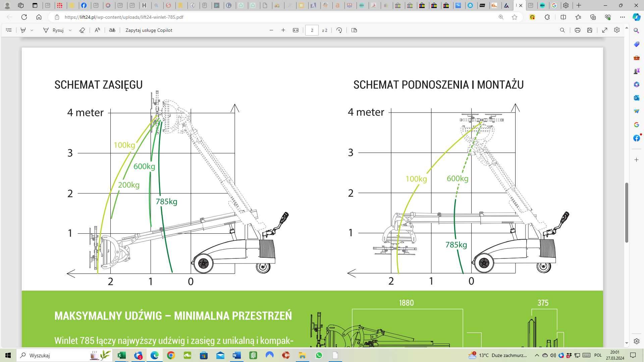Save the PDF file

[590, 30]
